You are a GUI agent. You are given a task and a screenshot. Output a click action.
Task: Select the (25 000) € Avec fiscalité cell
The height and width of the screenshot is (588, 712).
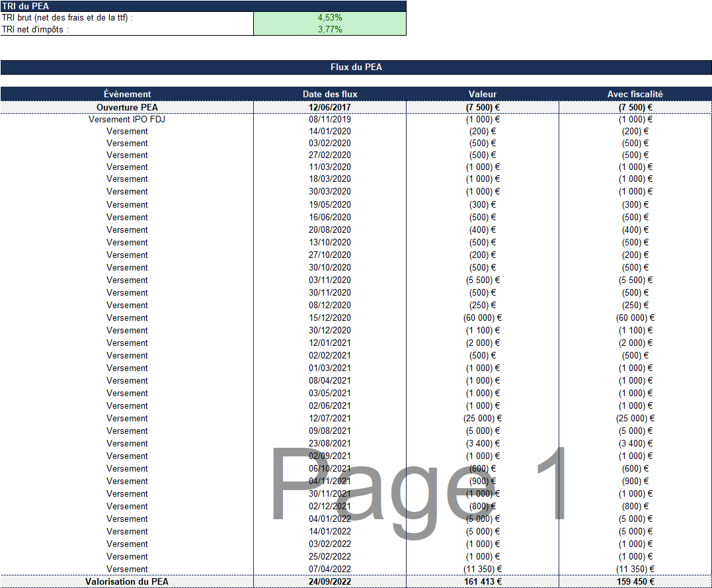pyautogui.click(x=635, y=419)
